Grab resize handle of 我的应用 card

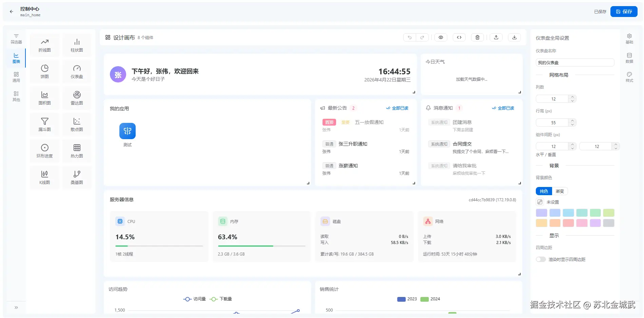pos(308,183)
